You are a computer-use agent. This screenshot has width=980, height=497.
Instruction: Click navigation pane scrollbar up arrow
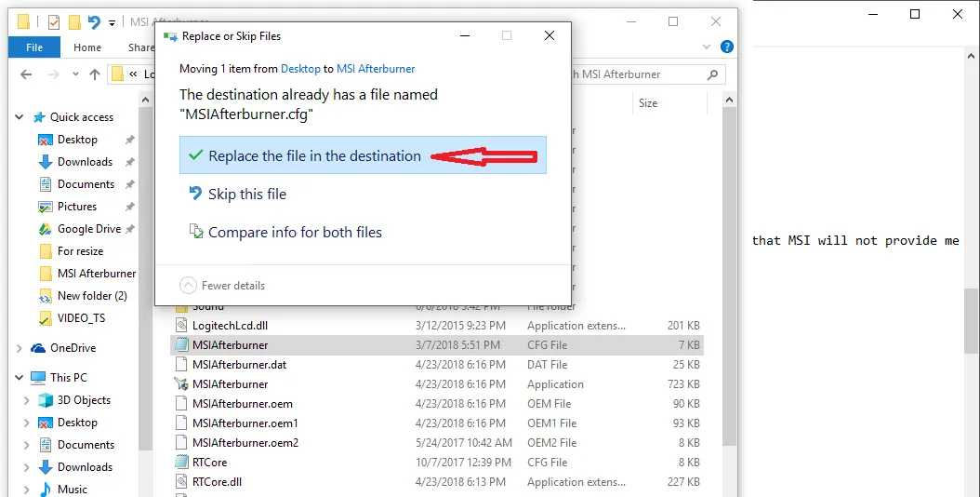click(145, 100)
